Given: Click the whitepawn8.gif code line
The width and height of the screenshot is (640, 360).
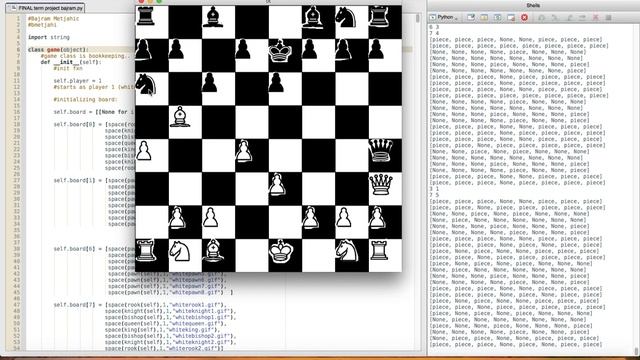Looking at the screenshot, I should click(171, 293).
